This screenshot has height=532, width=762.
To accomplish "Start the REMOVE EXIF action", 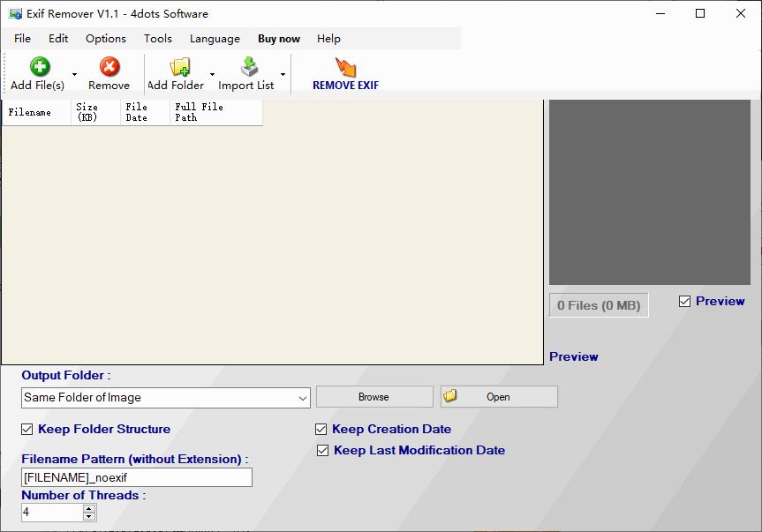I will [x=345, y=74].
